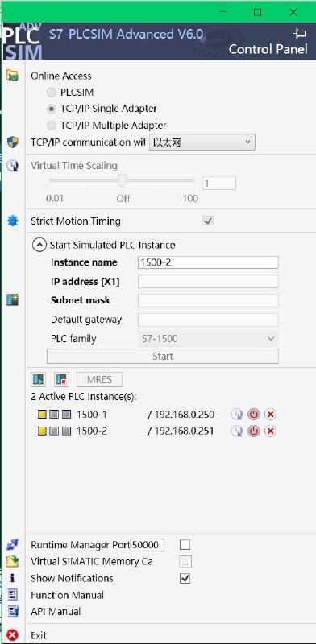Power off the 1500-1 PLC instance
The image size is (316, 644).
point(254,414)
